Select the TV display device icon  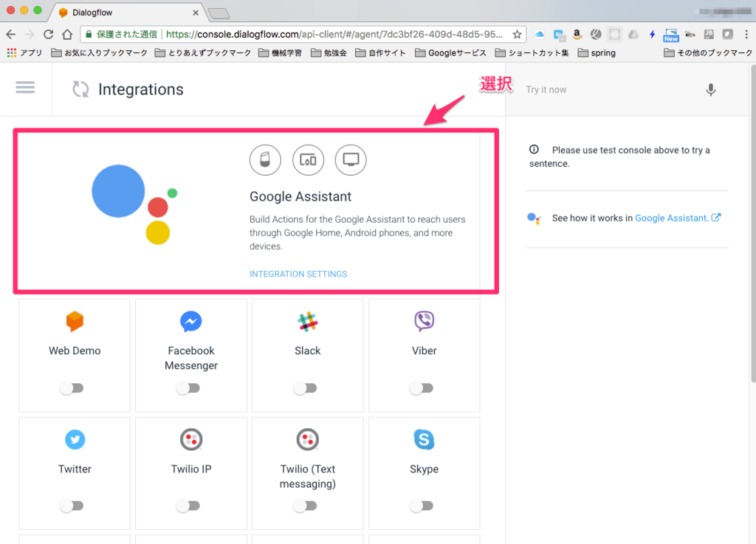[x=351, y=160]
